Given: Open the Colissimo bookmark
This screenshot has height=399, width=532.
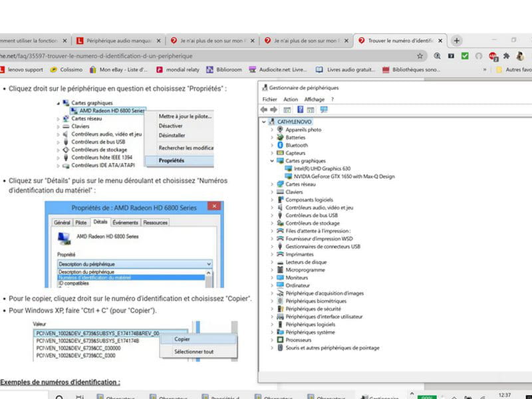Looking at the screenshot, I should 66,70.
